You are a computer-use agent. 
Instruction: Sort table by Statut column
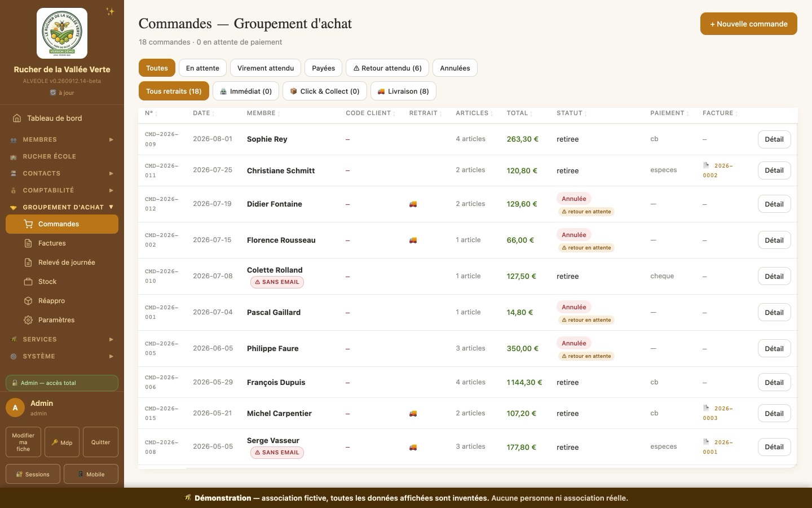coord(572,113)
